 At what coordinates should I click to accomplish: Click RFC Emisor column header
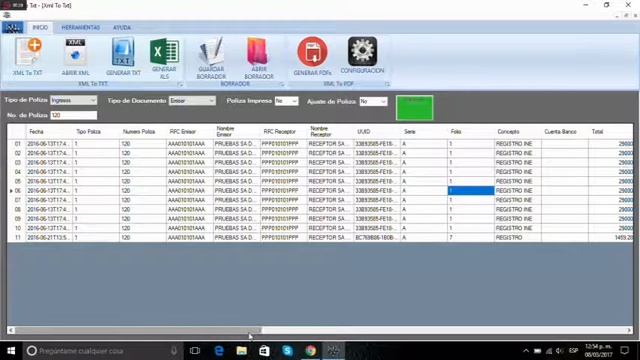(x=190, y=131)
